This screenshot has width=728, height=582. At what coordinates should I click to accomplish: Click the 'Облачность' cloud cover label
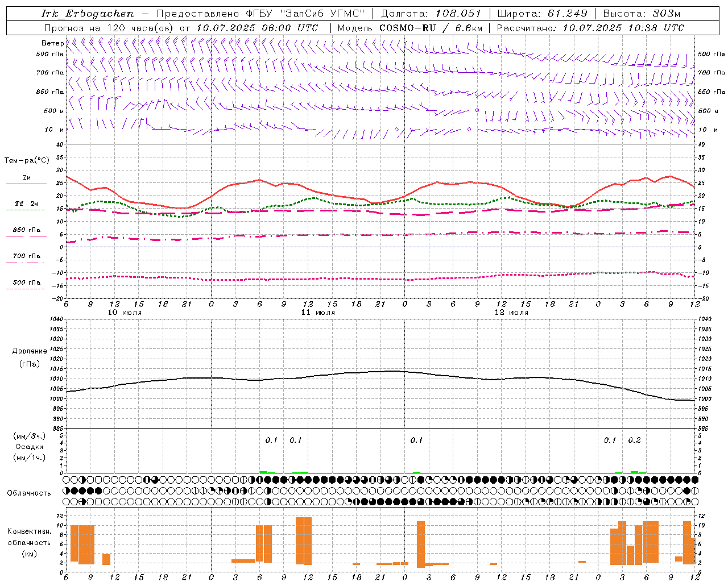(x=29, y=493)
